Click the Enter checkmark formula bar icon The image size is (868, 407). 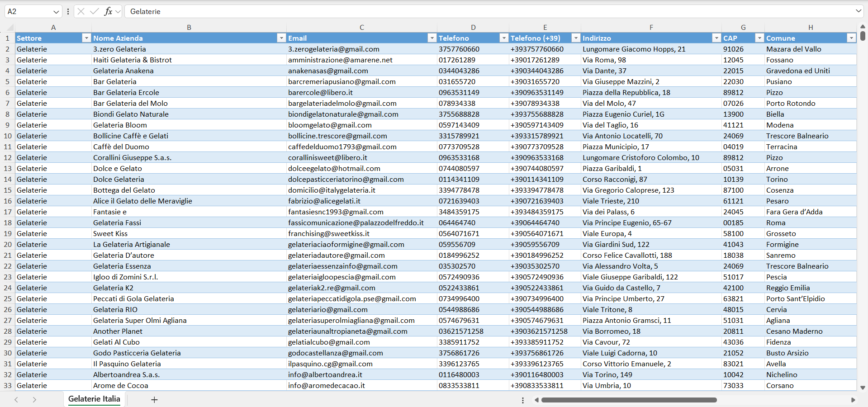(94, 11)
